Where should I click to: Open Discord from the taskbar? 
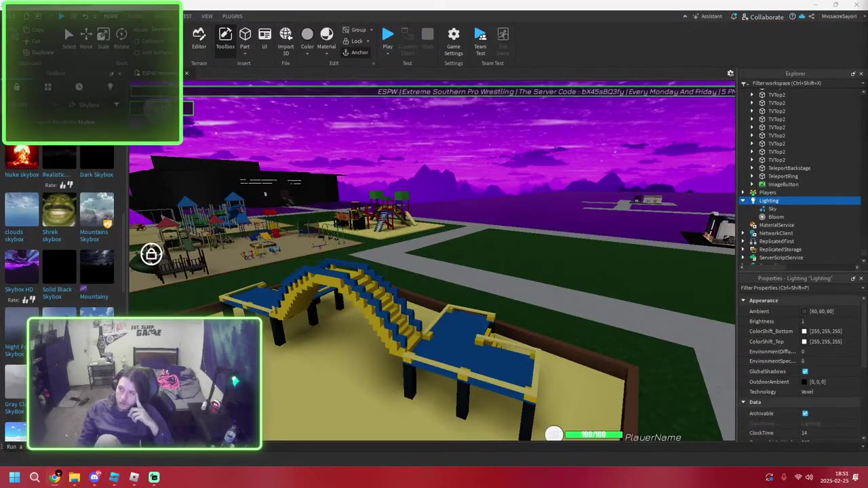(94, 477)
